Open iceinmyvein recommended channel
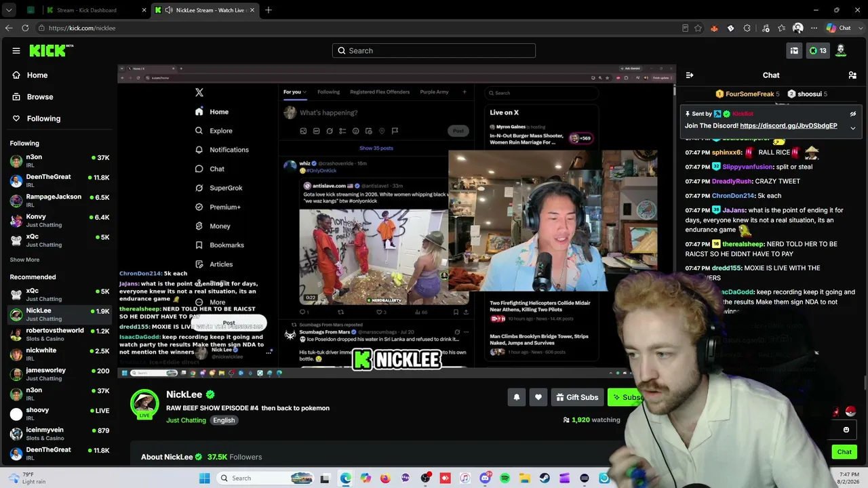The height and width of the screenshot is (488, 868). click(x=60, y=434)
